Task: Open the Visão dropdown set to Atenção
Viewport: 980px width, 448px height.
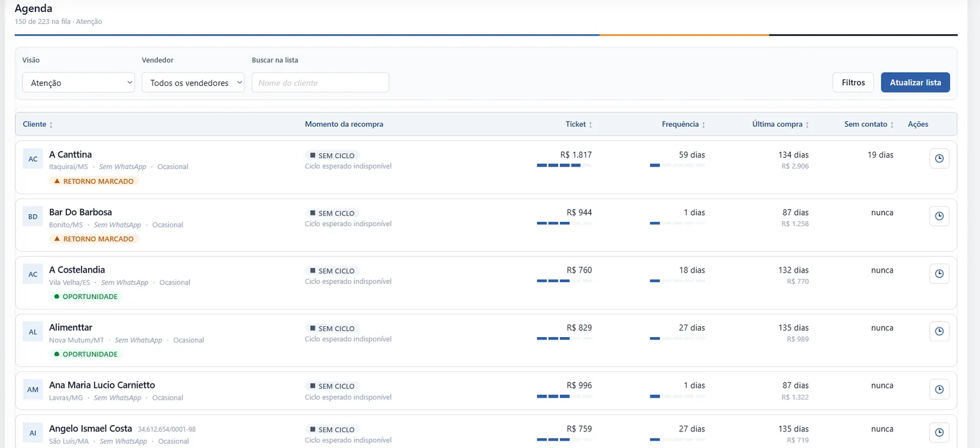Action: tap(78, 83)
